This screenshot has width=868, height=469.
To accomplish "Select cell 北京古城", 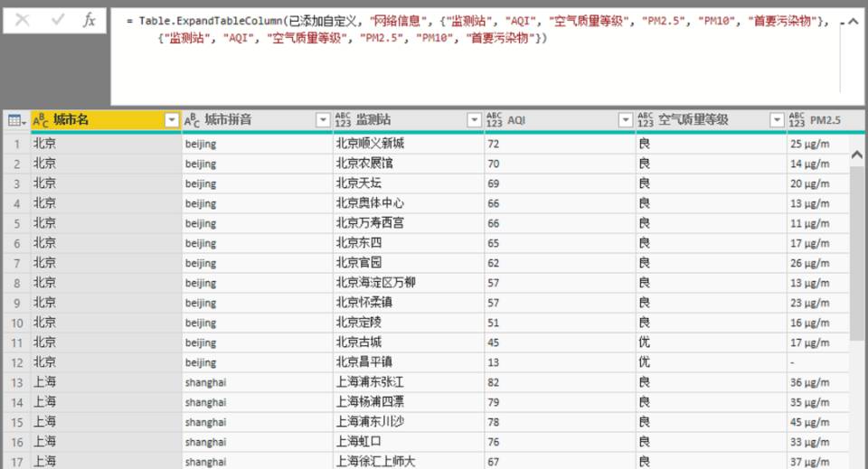I will (409, 342).
